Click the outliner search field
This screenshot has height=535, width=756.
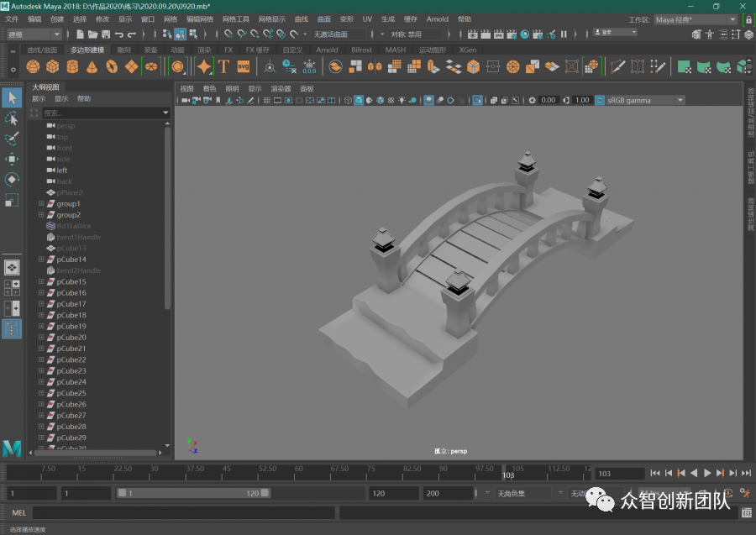101,113
